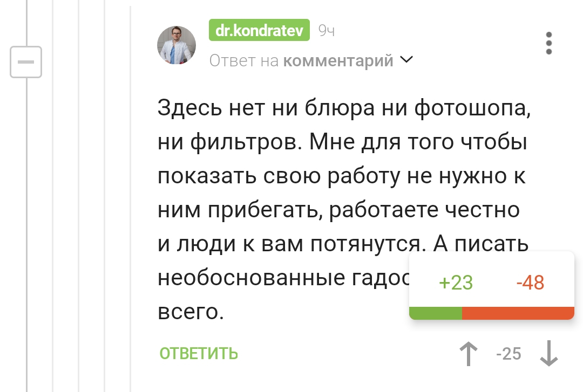Downvote the comment with the down arrow

549,354
